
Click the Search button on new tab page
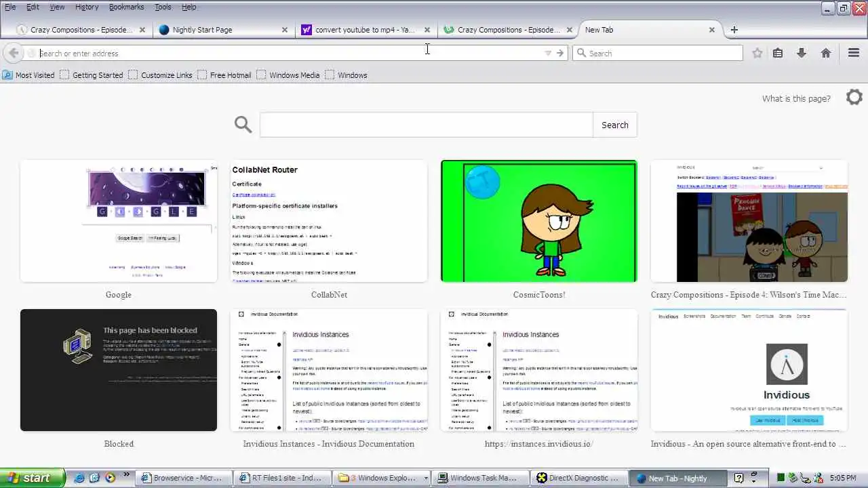615,125
